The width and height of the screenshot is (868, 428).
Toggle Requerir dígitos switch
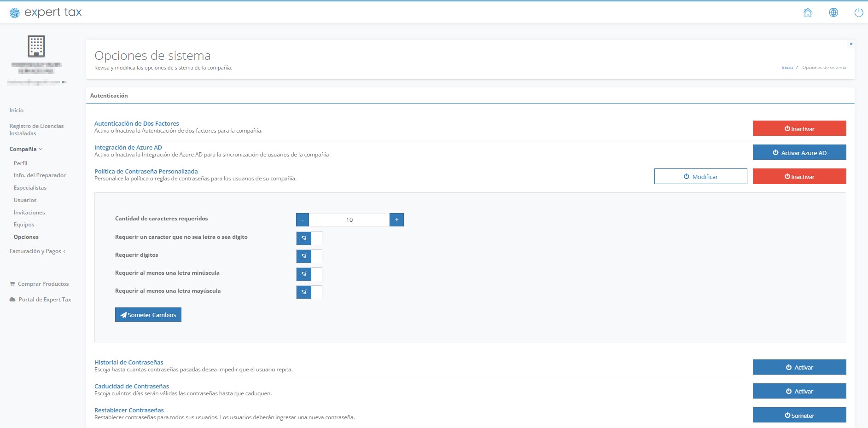click(x=309, y=256)
